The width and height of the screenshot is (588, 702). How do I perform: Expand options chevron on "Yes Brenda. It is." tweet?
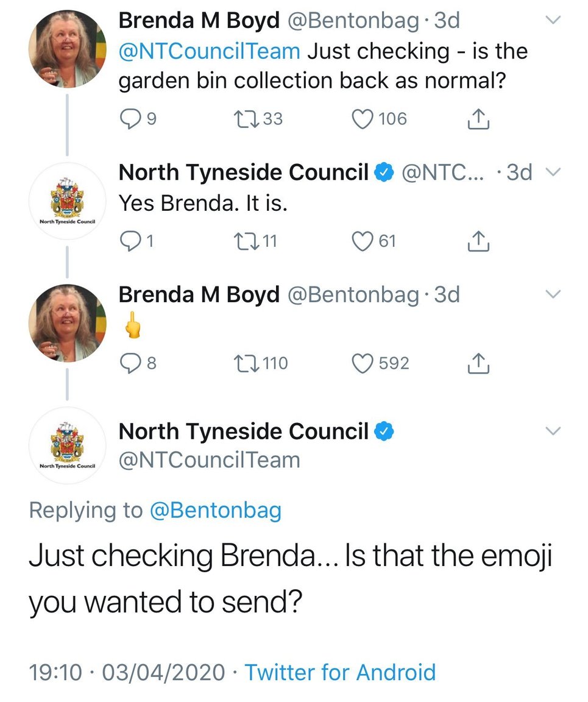point(553,173)
